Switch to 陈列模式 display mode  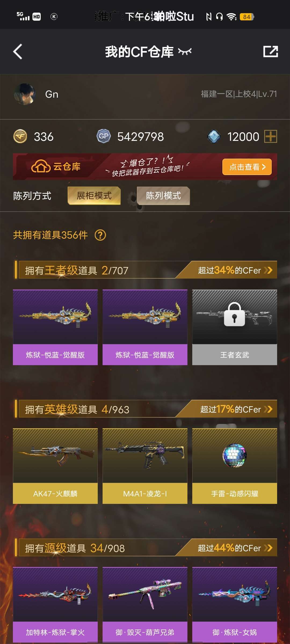click(x=163, y=196)
